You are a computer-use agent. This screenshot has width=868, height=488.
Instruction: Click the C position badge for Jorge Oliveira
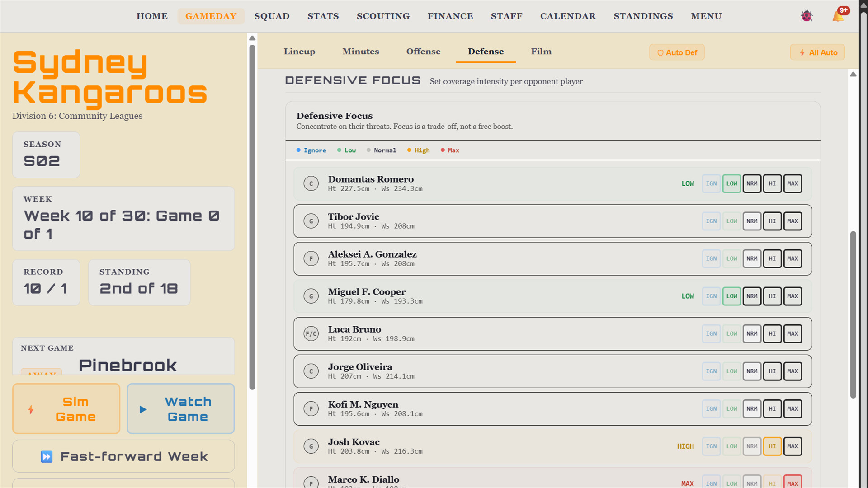(x=311, y=371)
